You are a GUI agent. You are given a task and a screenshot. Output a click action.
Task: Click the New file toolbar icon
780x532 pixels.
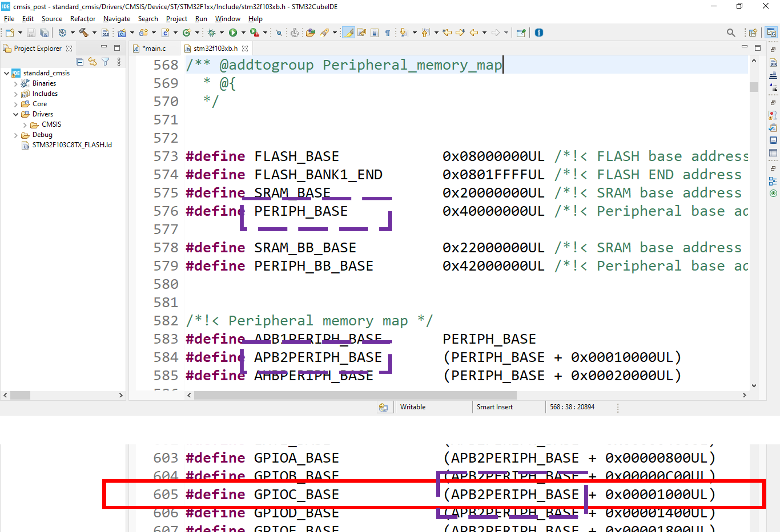point(10,33)
